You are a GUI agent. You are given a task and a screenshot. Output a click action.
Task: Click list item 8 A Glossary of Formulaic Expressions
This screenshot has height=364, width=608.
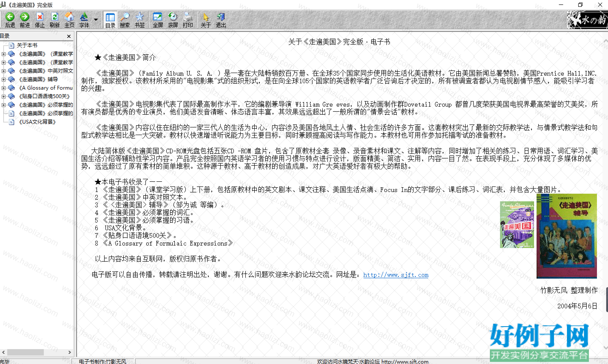pos(164,243)
